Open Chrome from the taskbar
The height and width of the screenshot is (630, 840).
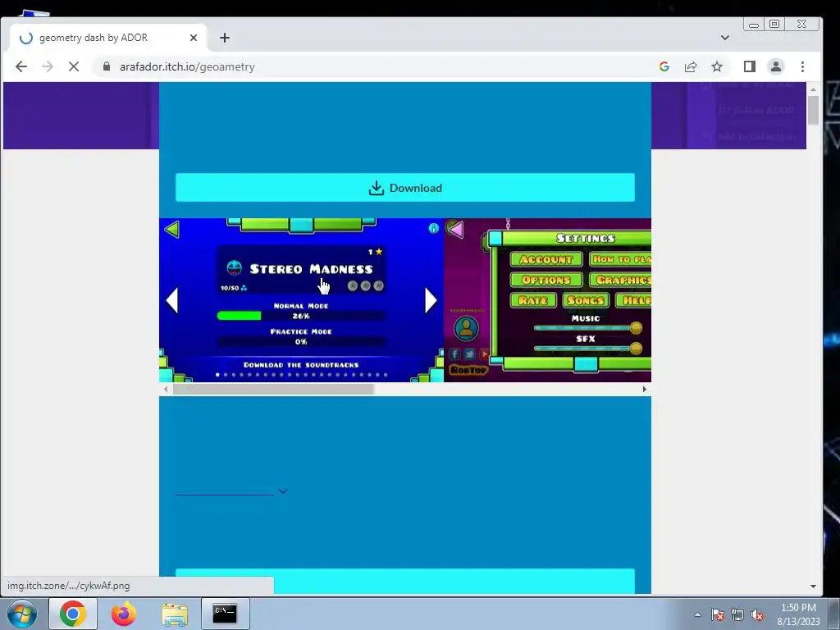73,614
